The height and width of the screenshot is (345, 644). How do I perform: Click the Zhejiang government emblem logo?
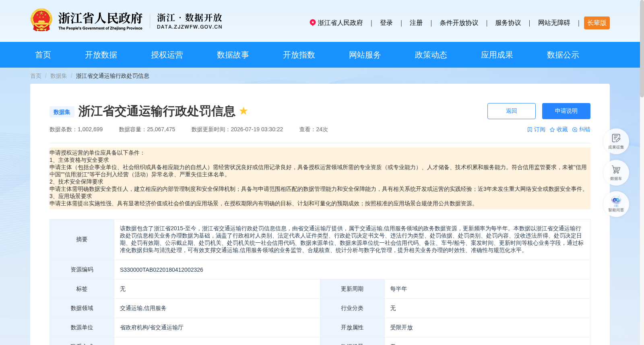[41, 20]
